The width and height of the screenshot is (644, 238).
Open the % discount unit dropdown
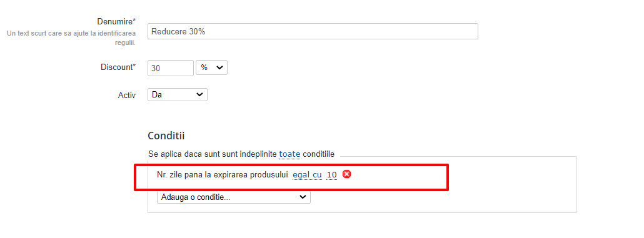pos(211,67)
